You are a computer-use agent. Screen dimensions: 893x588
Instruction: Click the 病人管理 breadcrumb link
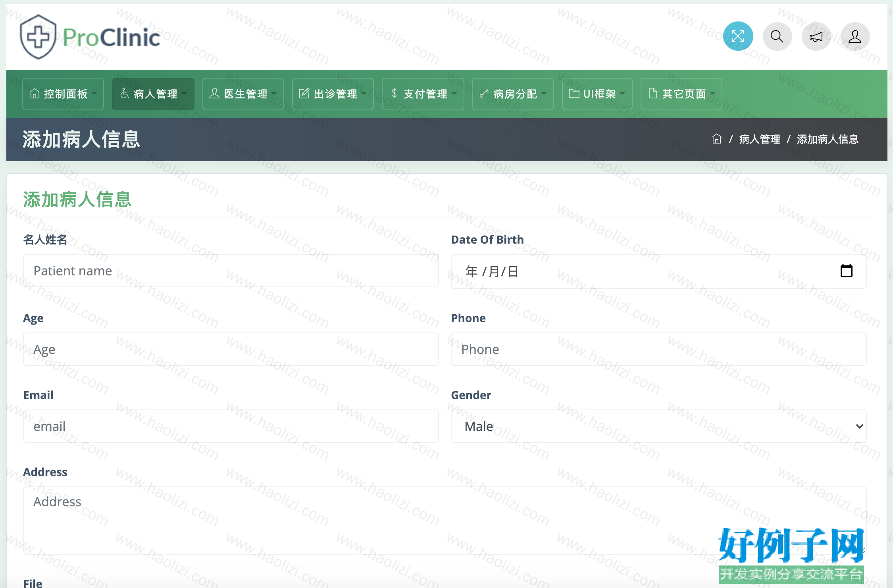[760, 139]
